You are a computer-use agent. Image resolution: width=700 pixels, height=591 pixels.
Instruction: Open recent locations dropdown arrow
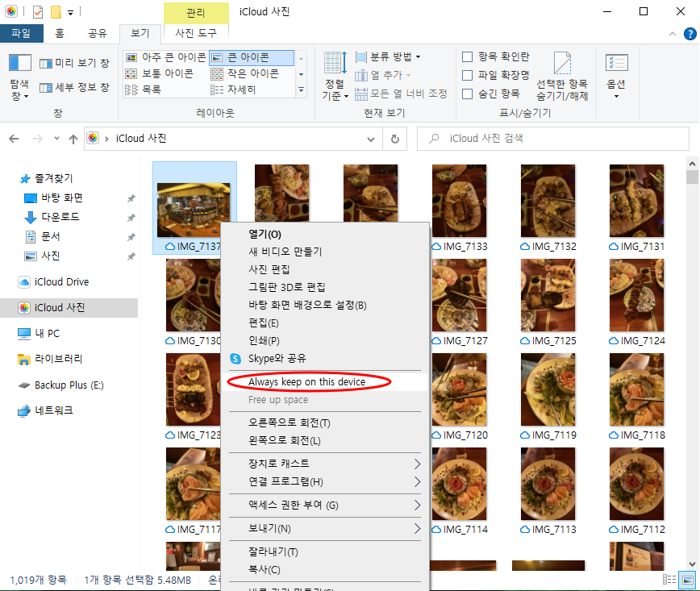click(56, 139)
